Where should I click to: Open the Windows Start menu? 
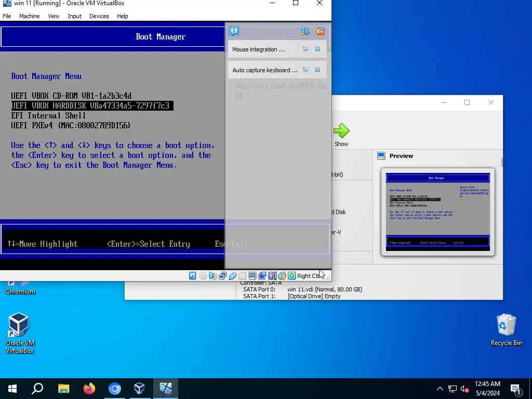click(12, 389)
